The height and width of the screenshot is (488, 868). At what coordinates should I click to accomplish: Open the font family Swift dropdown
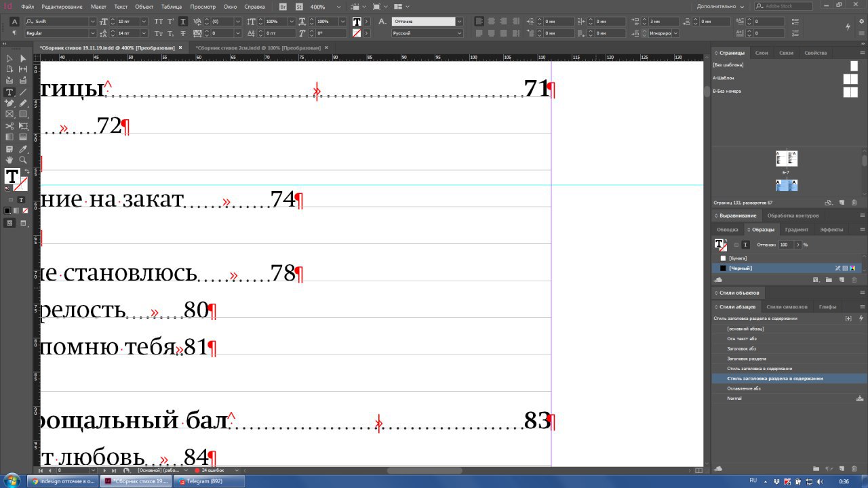93,22
